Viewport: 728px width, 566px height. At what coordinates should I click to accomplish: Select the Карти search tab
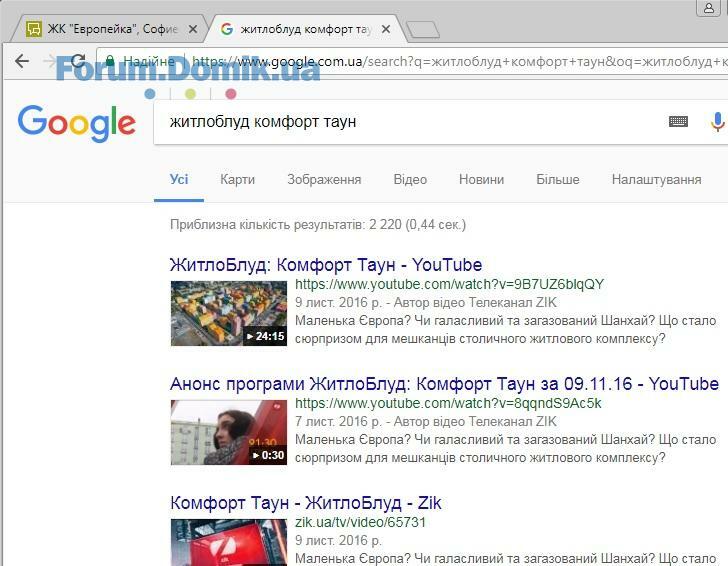tap(237, 180)
